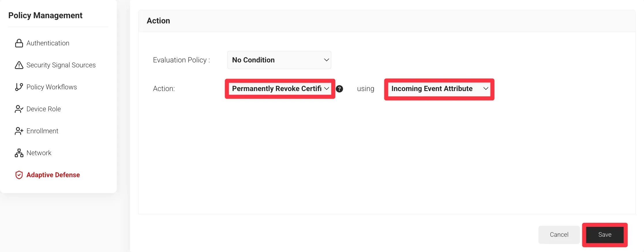Open the Incoming Event Attribute dropdown
The height and width of the screenshot is (252, 644).
(x=439, y=89)
